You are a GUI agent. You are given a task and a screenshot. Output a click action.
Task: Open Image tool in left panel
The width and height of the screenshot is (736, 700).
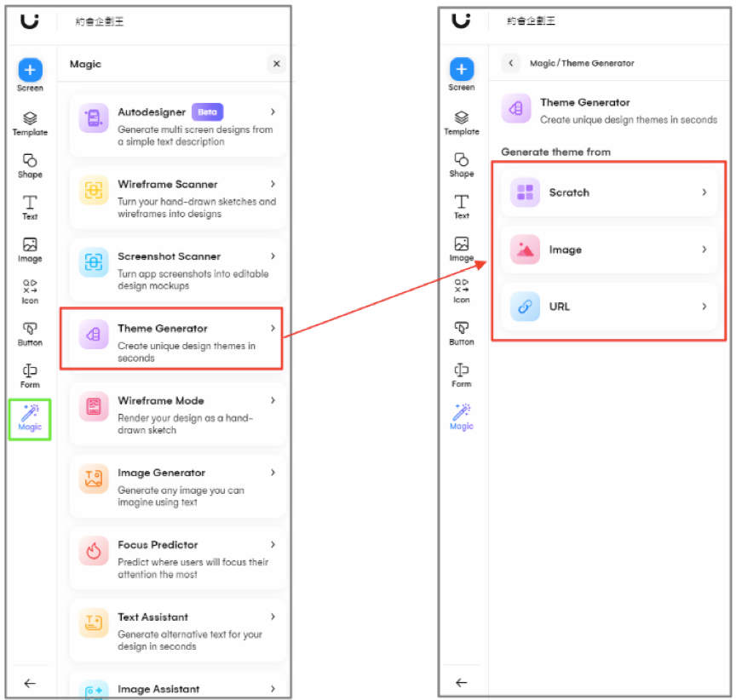point(30,250)
